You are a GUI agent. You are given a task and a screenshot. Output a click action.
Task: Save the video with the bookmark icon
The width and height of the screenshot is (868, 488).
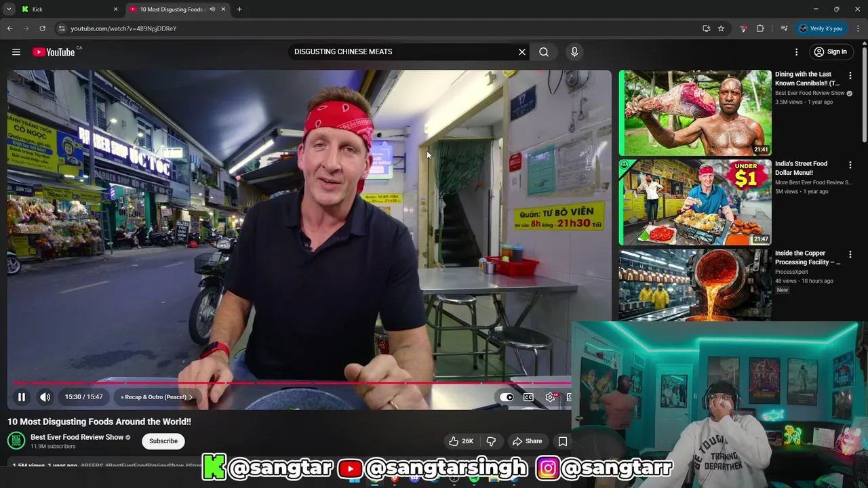point(562,441)
